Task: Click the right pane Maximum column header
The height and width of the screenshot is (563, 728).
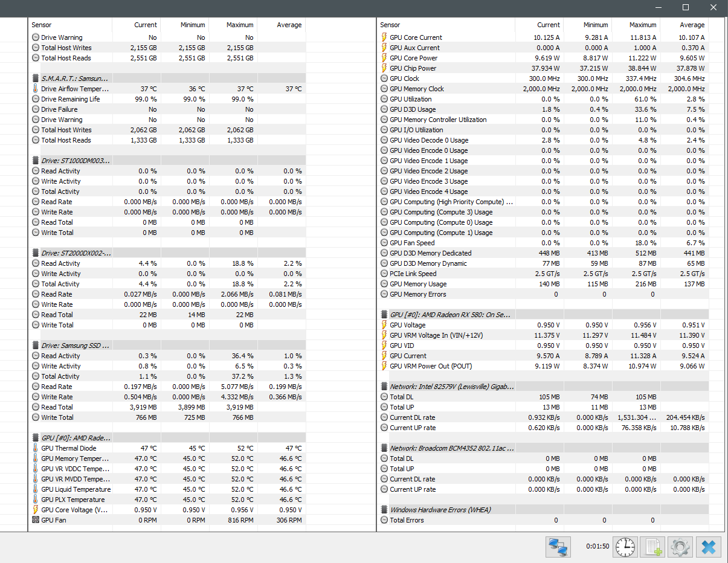Action: (636, 25)
